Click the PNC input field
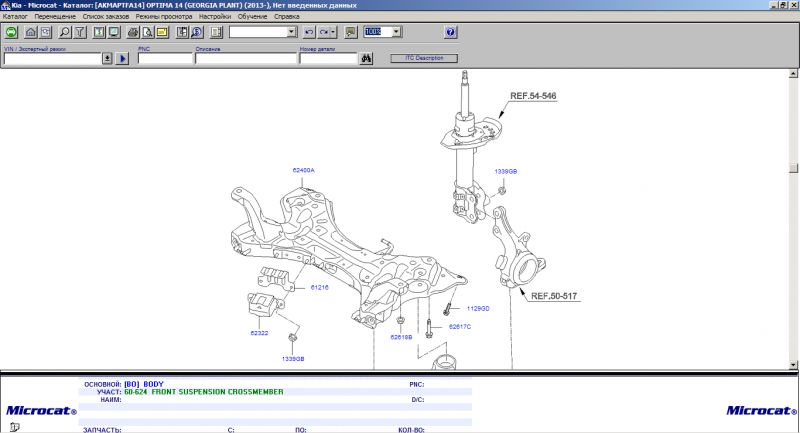The image size is (800, 433). [x=165, y=59]
